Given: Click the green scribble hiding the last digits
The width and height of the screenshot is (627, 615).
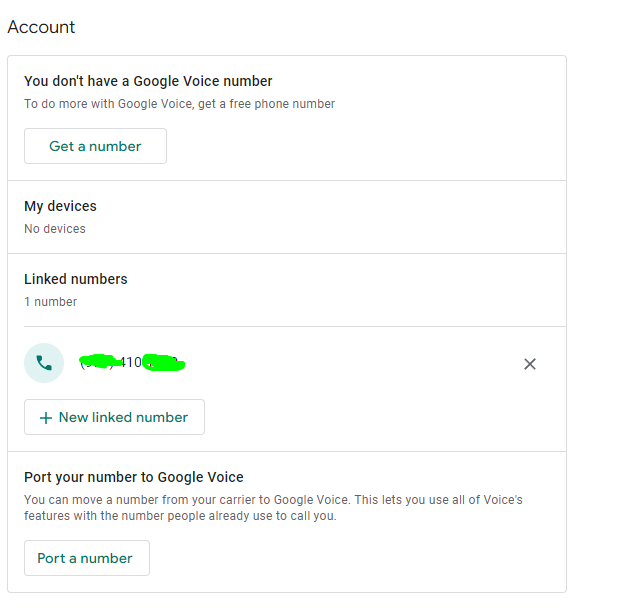Looking at the screenshot, I should point(165,363).
